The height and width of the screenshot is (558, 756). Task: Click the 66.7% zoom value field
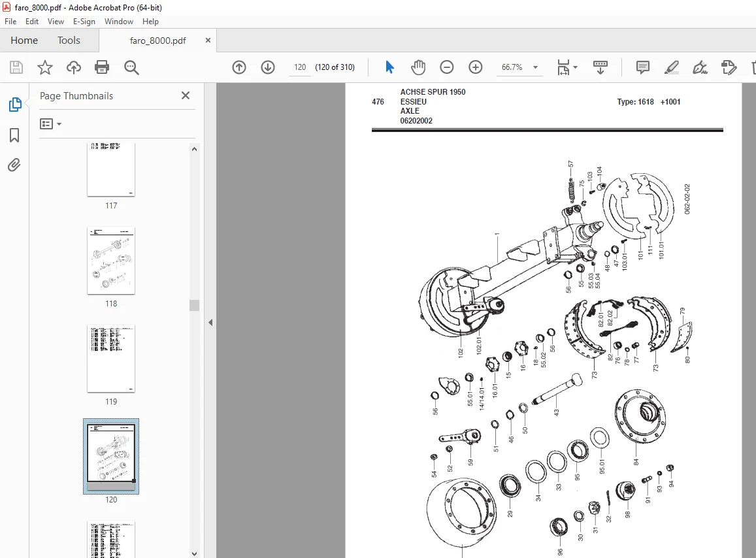[x=512, y=67]
